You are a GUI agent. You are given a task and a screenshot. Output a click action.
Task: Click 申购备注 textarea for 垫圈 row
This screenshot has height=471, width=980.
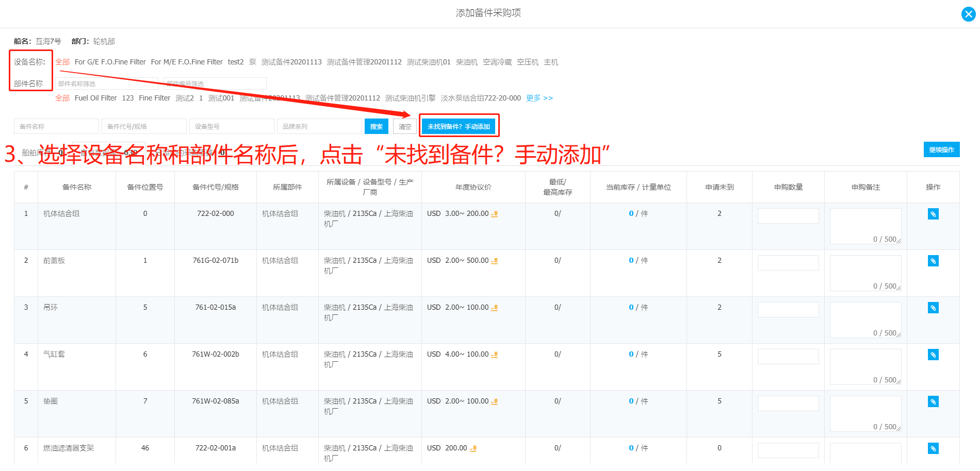click(865, 414)
